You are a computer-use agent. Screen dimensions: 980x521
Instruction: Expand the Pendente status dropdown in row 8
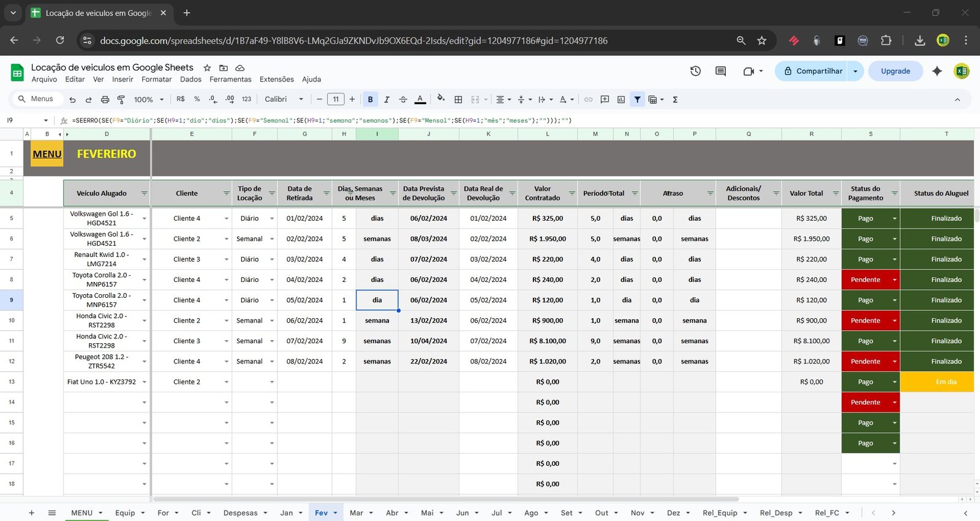coord(894,280)
